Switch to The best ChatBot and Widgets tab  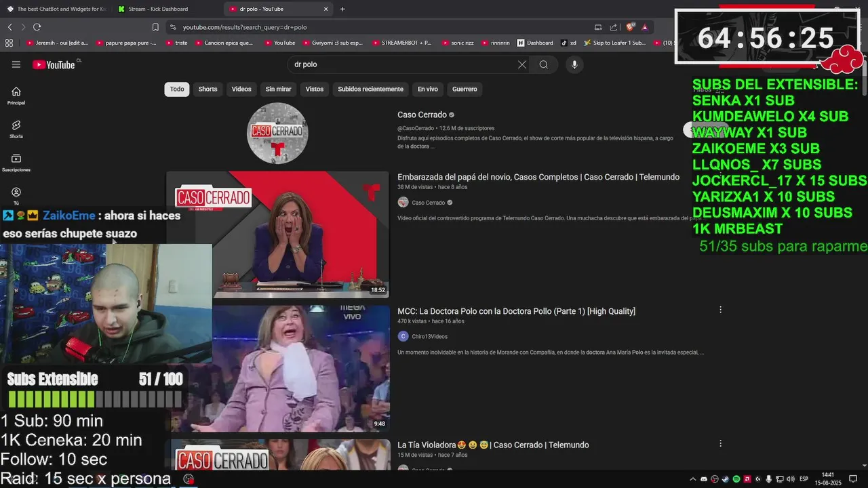(56, 9)
